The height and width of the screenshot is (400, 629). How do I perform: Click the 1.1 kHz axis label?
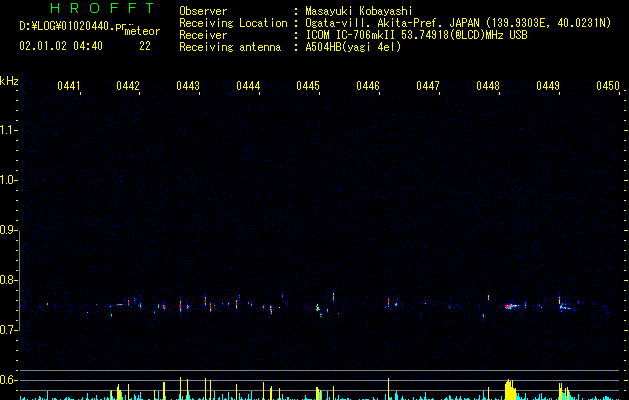[x=8, y=130]
